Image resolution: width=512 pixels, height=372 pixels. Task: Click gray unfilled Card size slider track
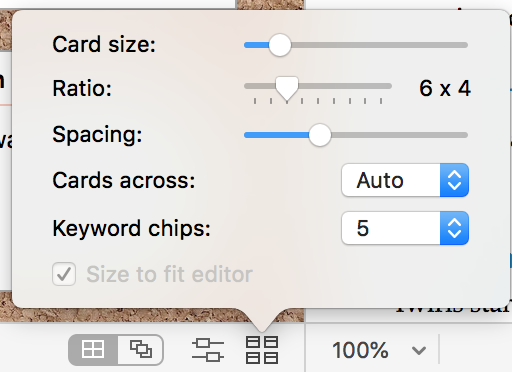379,45
